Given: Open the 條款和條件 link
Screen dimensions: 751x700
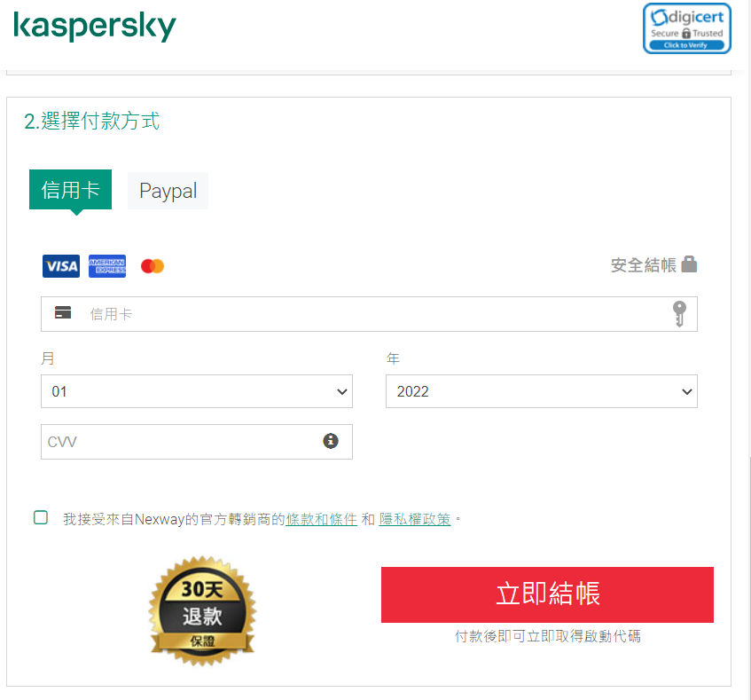Looking at the screenshot, I should [x=321, y=519].
